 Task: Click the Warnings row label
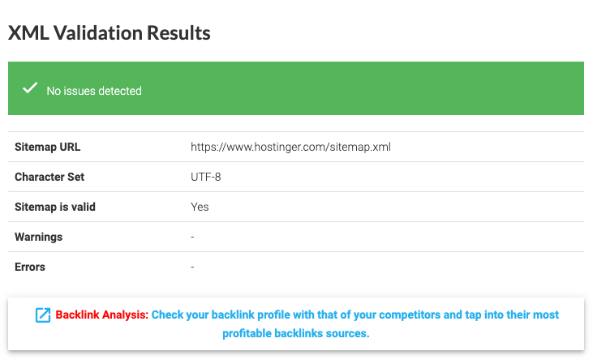[x=39, y=237]
